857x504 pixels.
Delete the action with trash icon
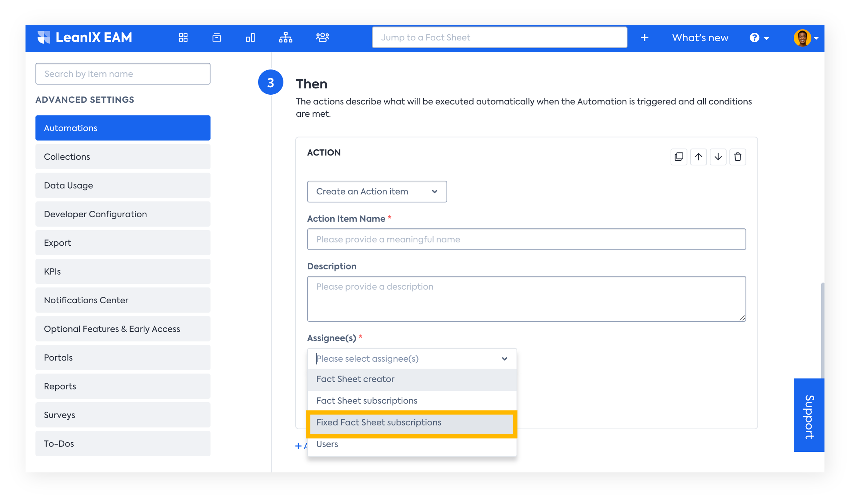click(x=737, y=157)
